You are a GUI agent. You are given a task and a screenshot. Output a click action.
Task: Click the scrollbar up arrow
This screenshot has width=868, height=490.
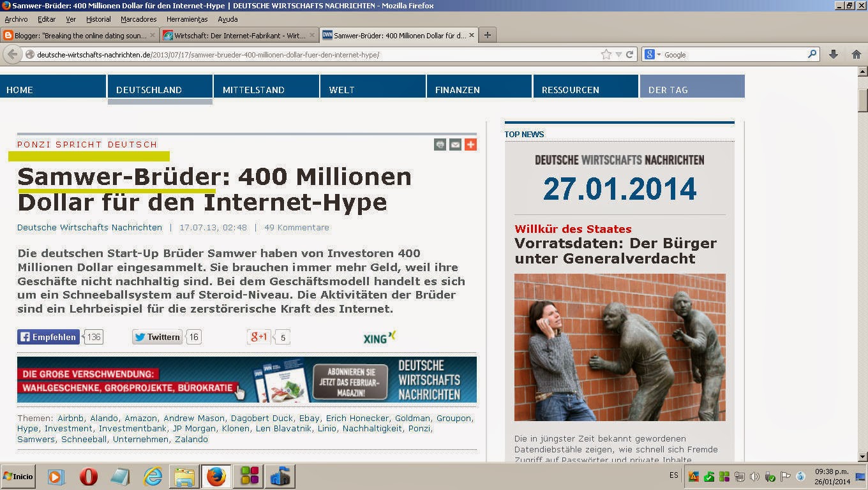pos(863,71)
